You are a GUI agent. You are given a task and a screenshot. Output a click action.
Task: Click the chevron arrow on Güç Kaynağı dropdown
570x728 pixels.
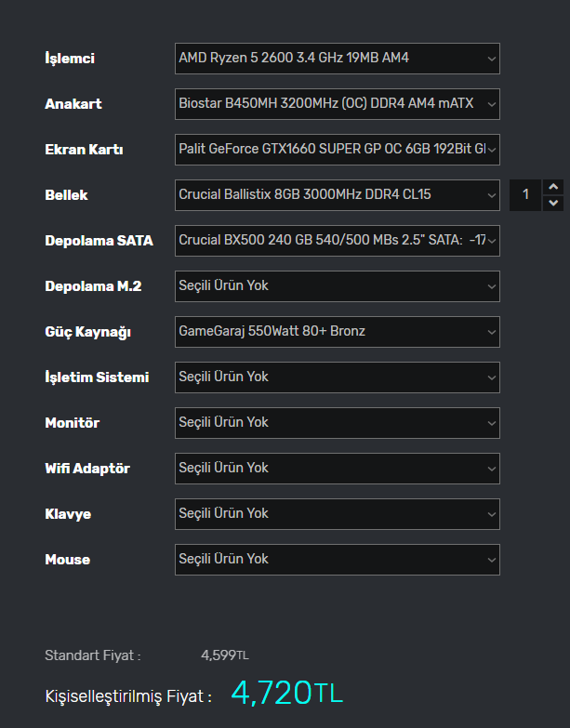point(491,333)
